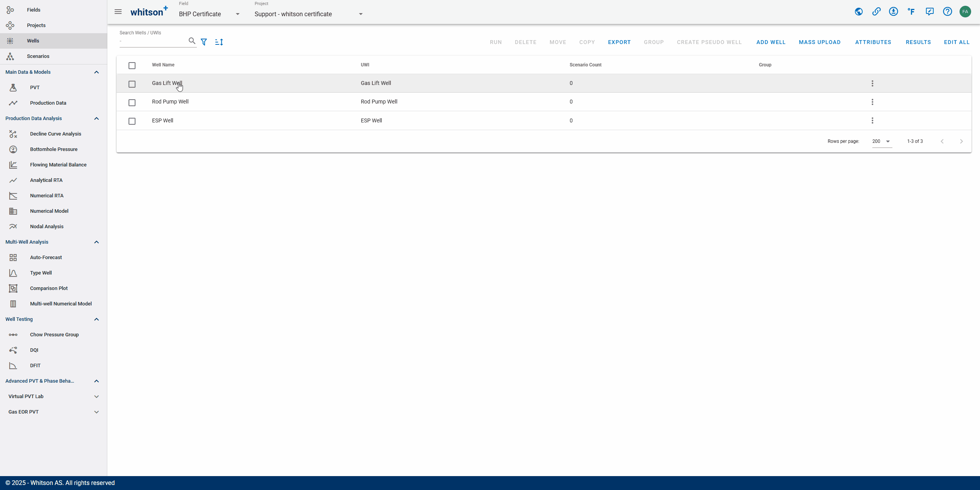Click the Nodal Analysis icon
This screenshot has width=980, height=490.
click(13, 227)
